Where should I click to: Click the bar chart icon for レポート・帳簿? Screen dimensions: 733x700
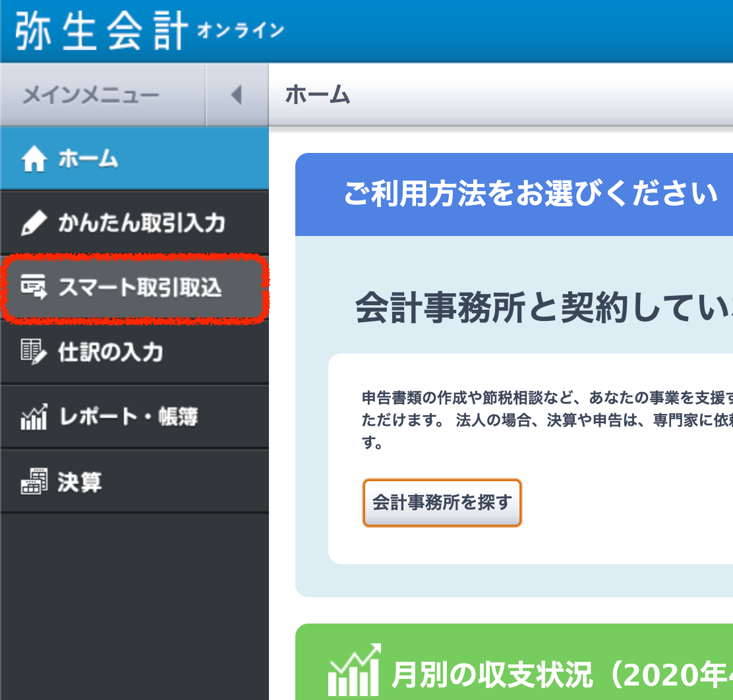pos(34,417)
